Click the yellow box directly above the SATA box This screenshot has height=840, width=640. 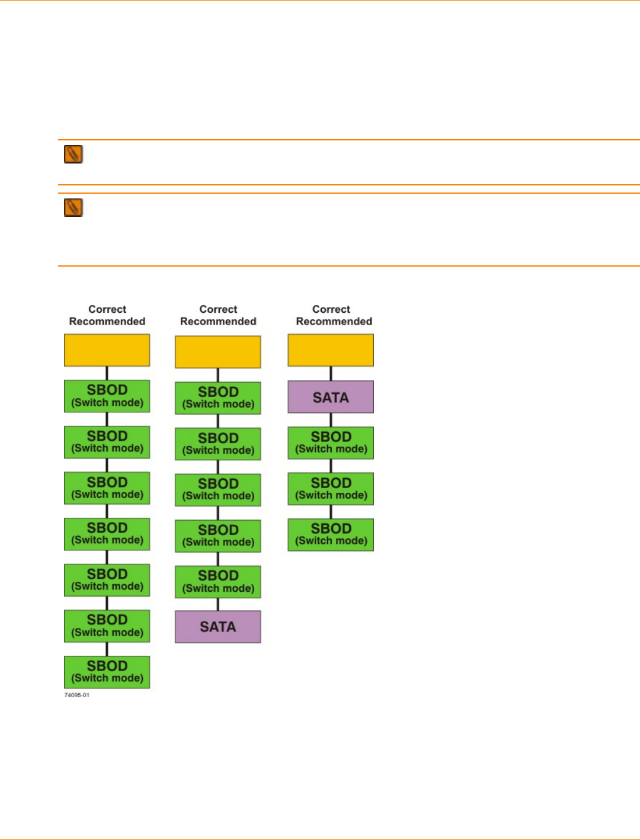pos(331,350)
